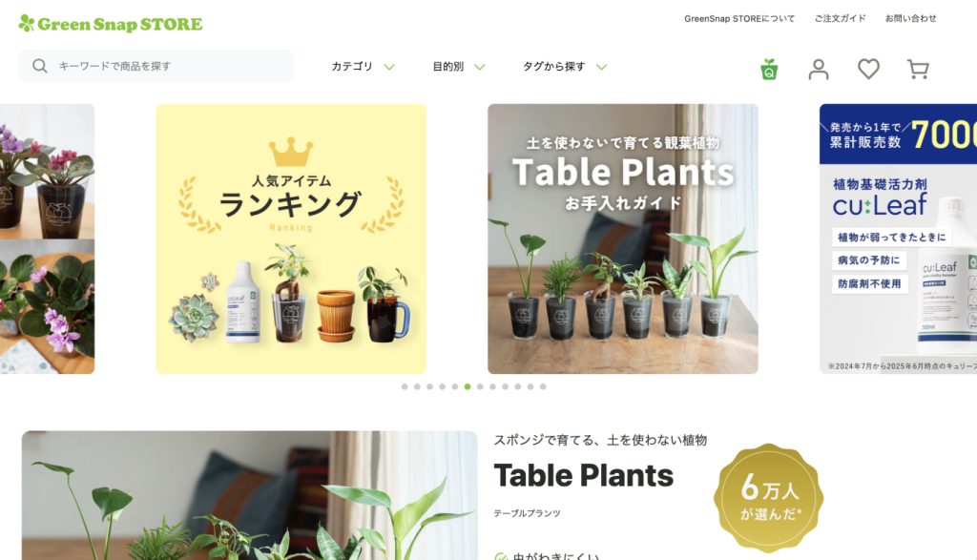Open the shopping cart icon

(x=918, y=69)
